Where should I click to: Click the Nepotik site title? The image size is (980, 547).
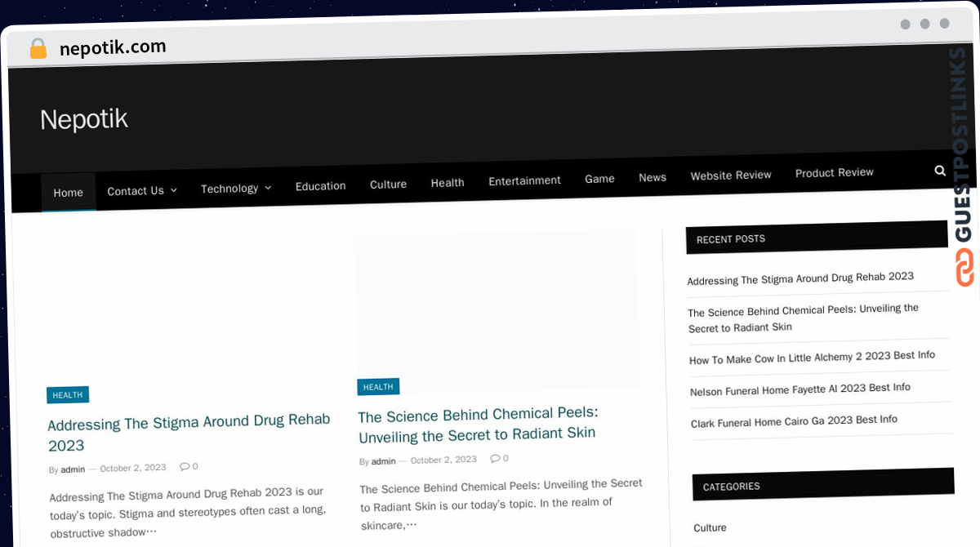[84, 119]
